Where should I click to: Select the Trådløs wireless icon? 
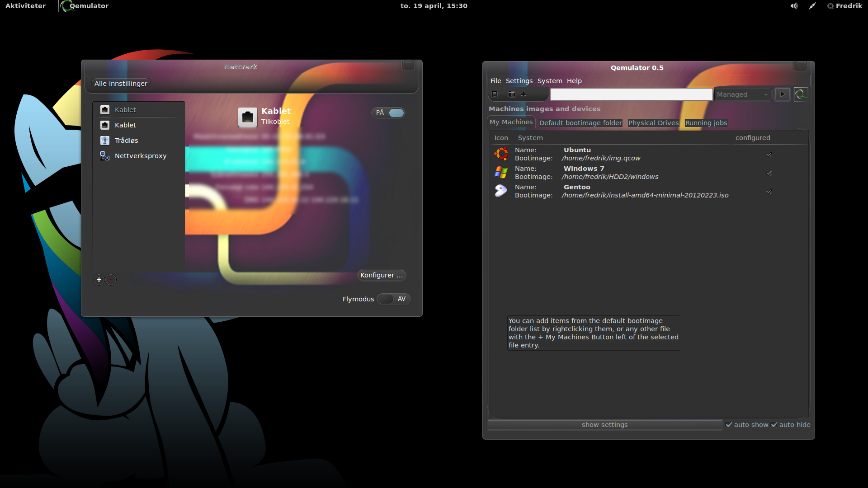[105, 141]
